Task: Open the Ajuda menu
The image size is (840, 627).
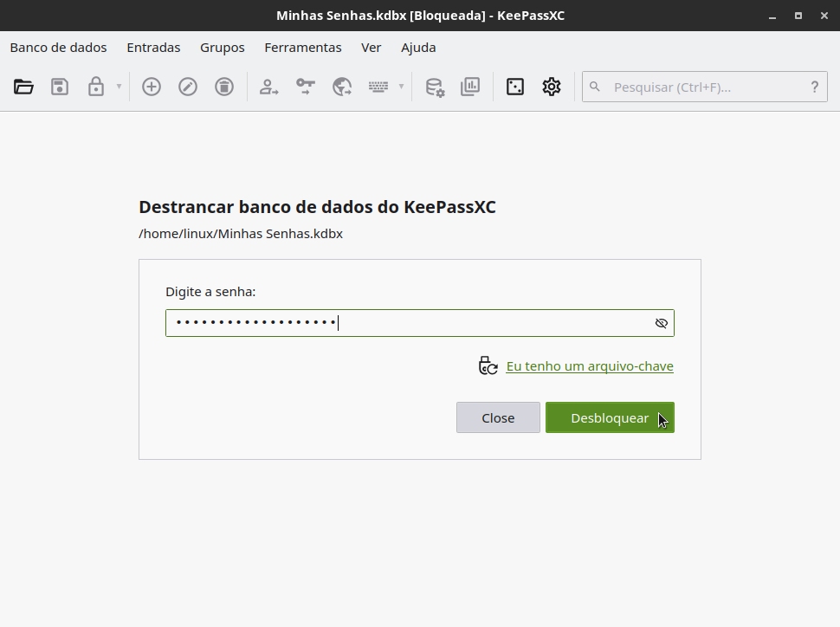Action: (418, 47)
